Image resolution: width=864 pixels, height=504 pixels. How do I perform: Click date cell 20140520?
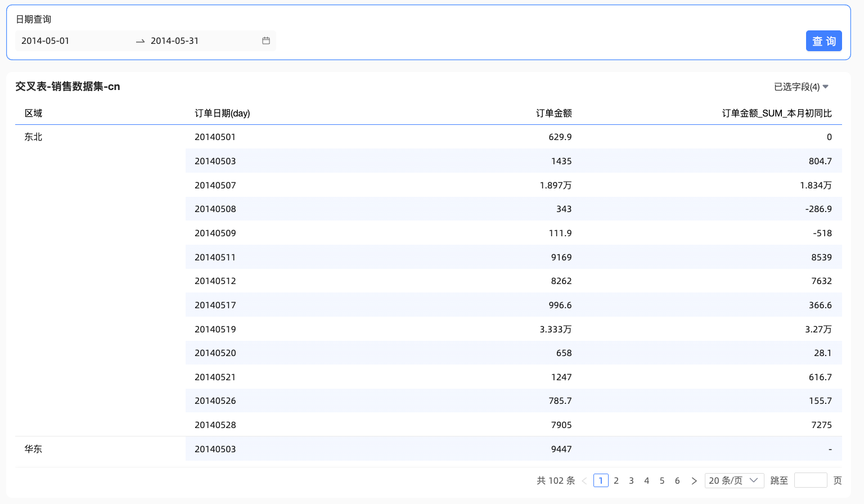215,353
